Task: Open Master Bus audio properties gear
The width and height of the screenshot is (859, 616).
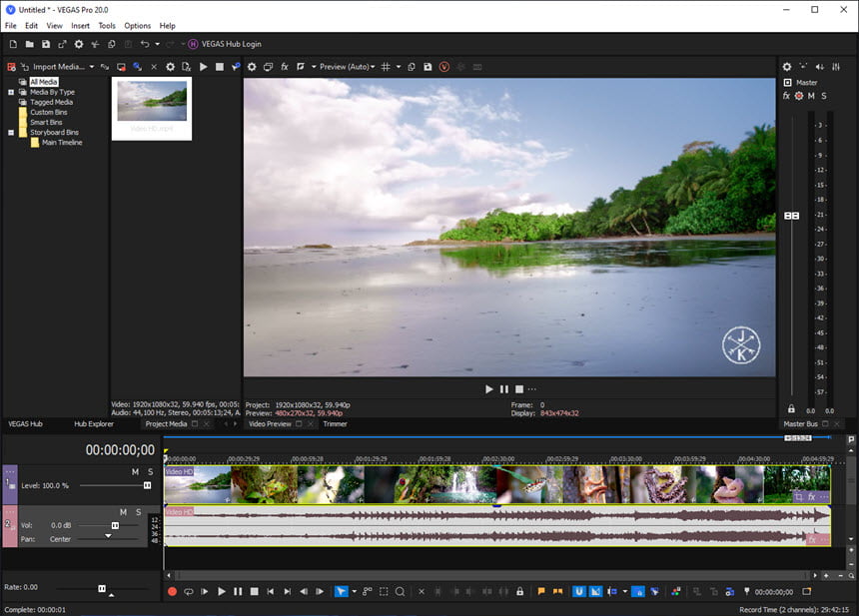Action: (x=787, y=67)
